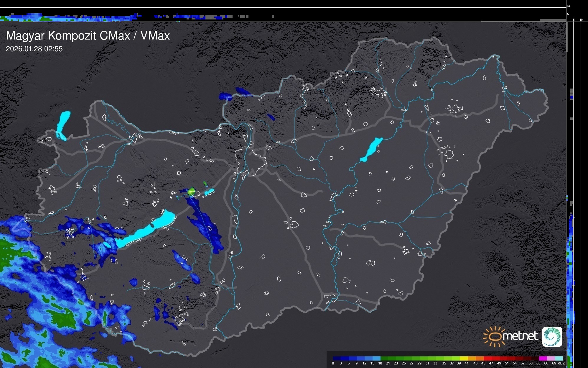This screenshot has height=368, width=588.
Task: Pick the bright red 45 dBZ swatch
Action: pos(487,358)
